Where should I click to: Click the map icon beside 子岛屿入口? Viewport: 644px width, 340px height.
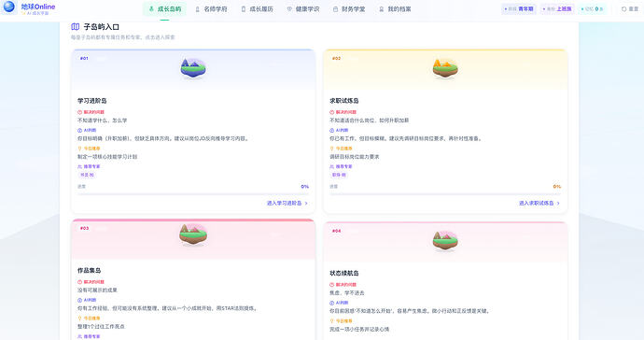(x=76, y=27)
